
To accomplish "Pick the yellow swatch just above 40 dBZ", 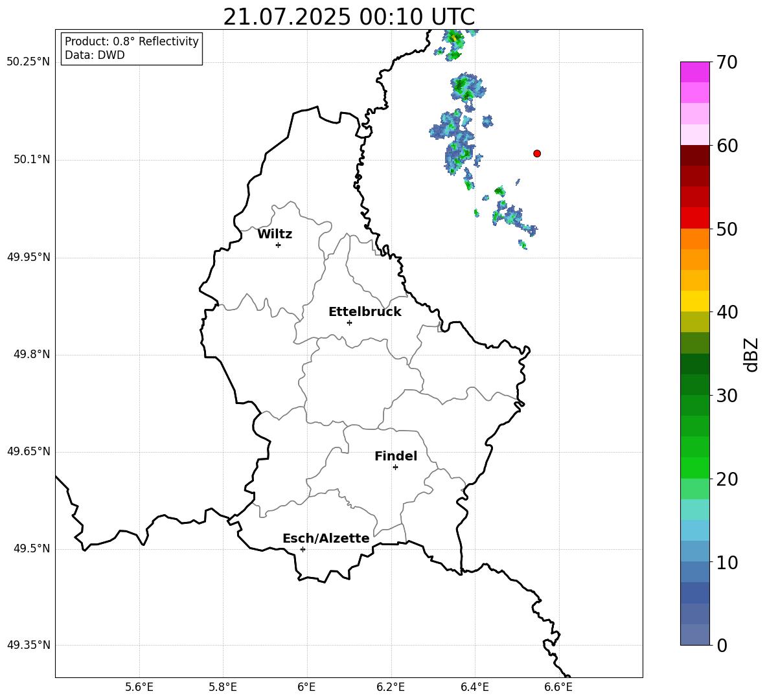I will click(x=695, y=301).
